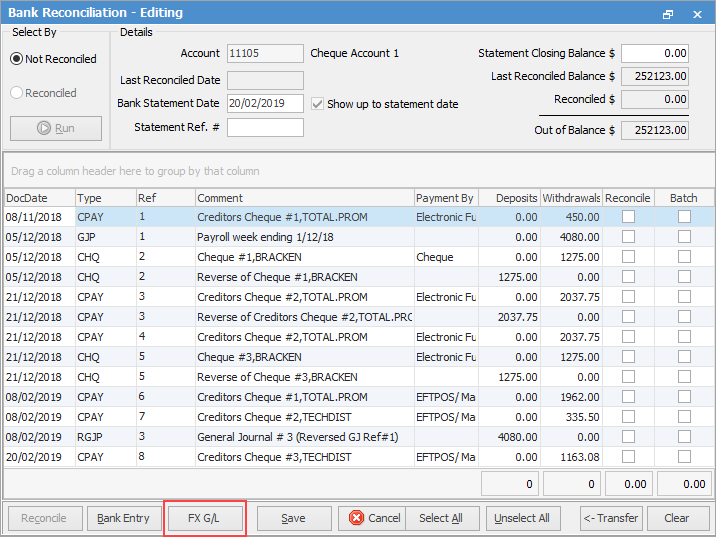Click the Cancel button with red X icon
The image size is (716, 537).
click(370, 518)
